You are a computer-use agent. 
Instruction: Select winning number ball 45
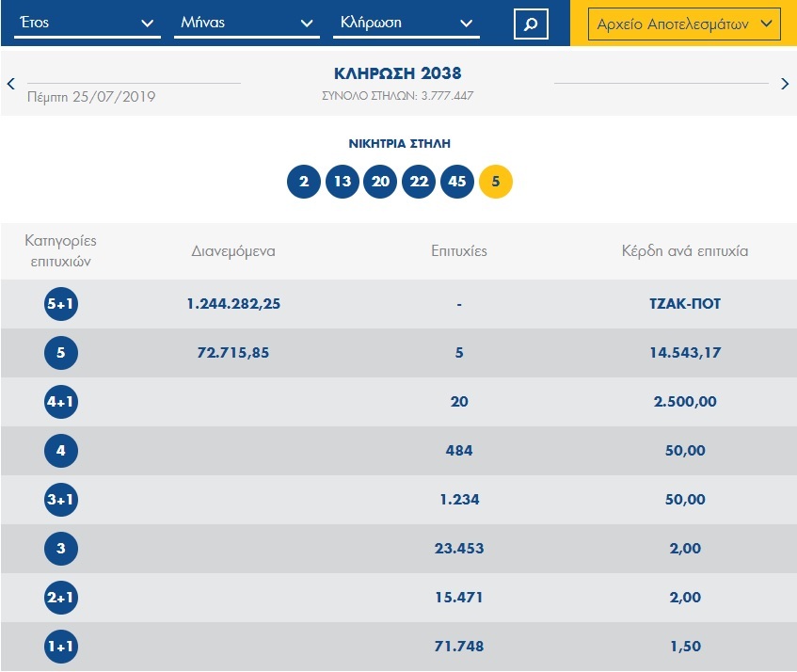(457, 182)
